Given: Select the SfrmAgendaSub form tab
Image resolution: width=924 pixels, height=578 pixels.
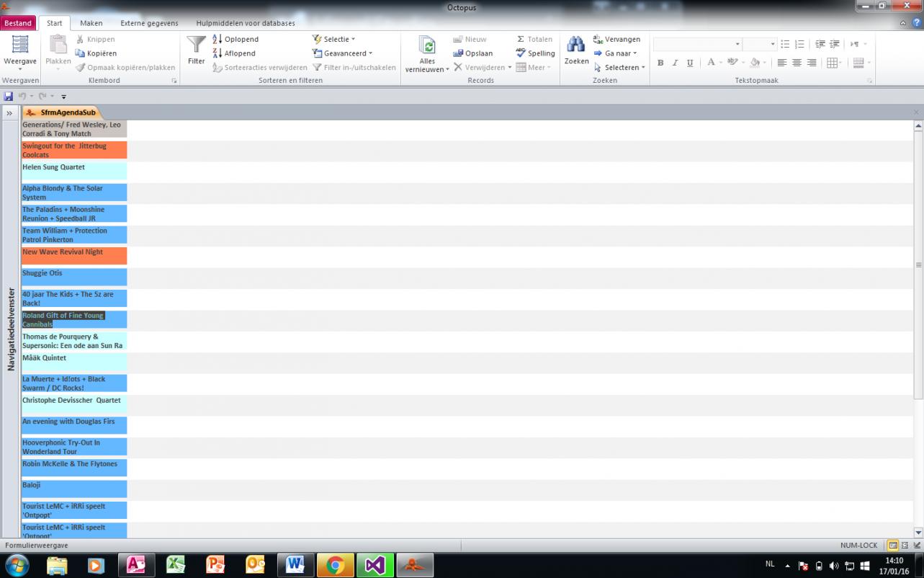Looking at the screenshot, I should (x=61, y=112).
